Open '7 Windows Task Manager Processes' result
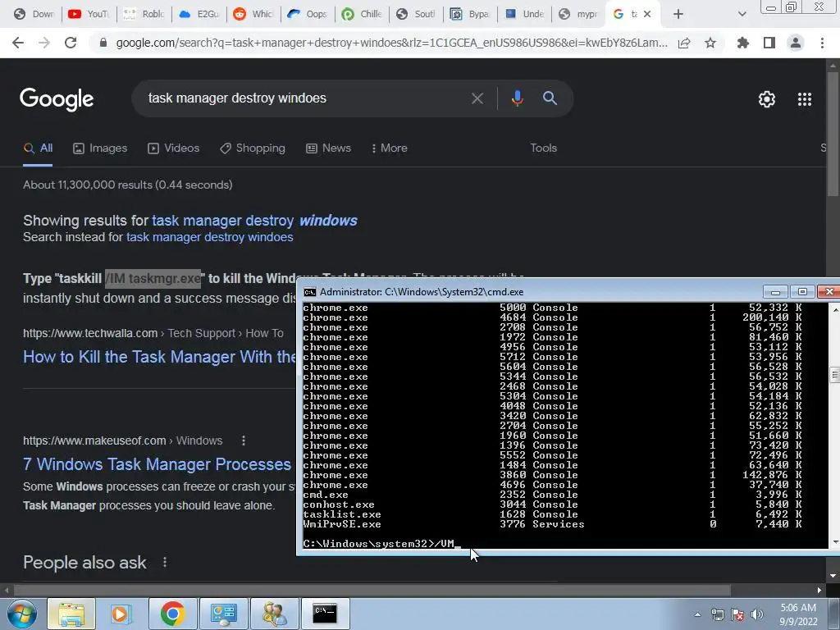Screen dimensions: 840x630 (157, 464)
